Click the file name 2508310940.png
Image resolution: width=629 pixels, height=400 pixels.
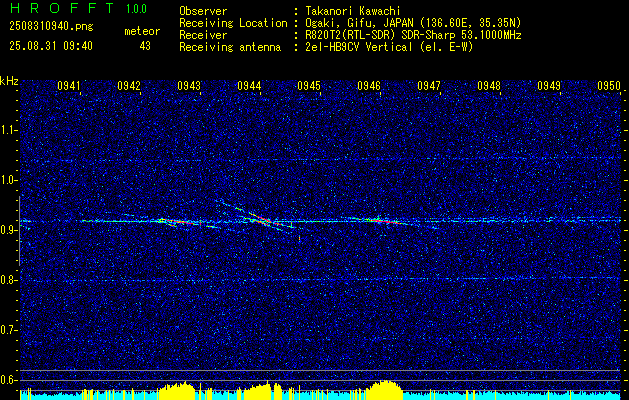tap(51, 27)
